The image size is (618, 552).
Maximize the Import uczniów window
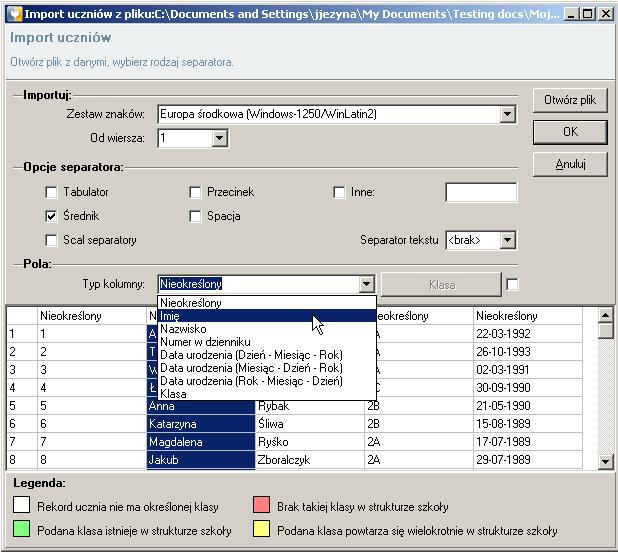click(x=588, y=14)
